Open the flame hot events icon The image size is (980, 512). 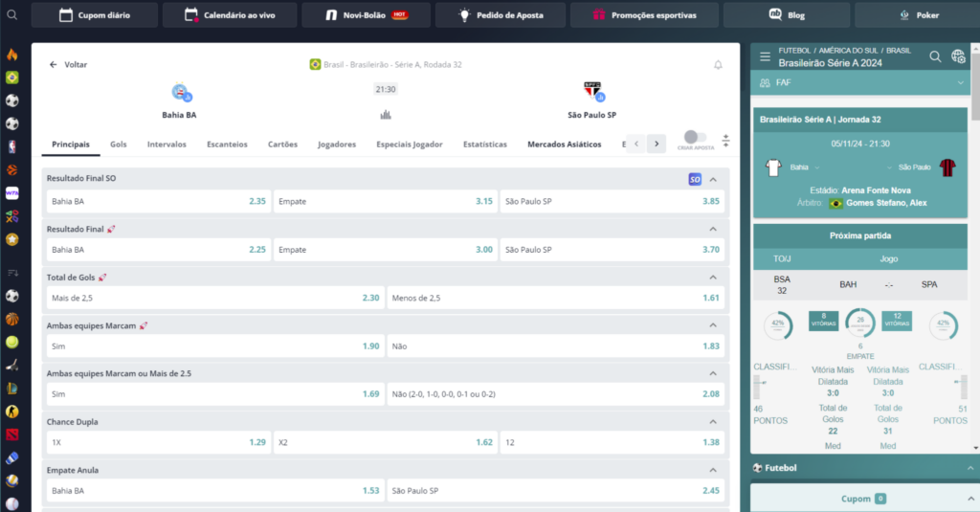coord(11,55)
